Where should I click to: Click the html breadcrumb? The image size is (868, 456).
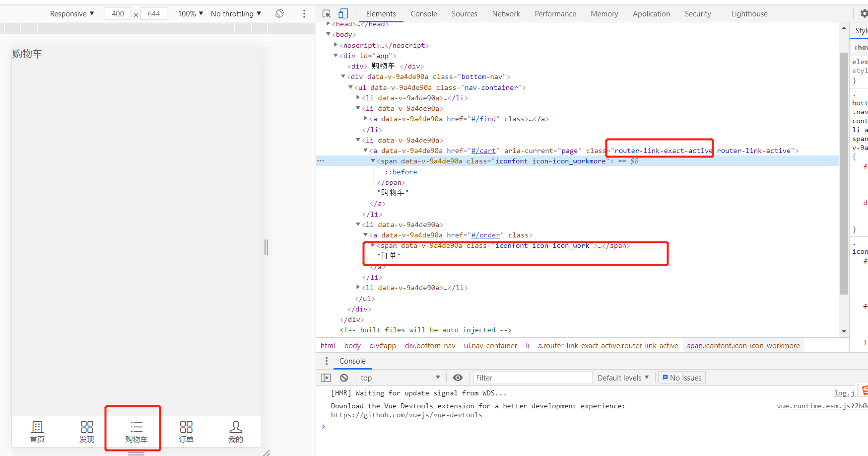click(x=328, y=346)
